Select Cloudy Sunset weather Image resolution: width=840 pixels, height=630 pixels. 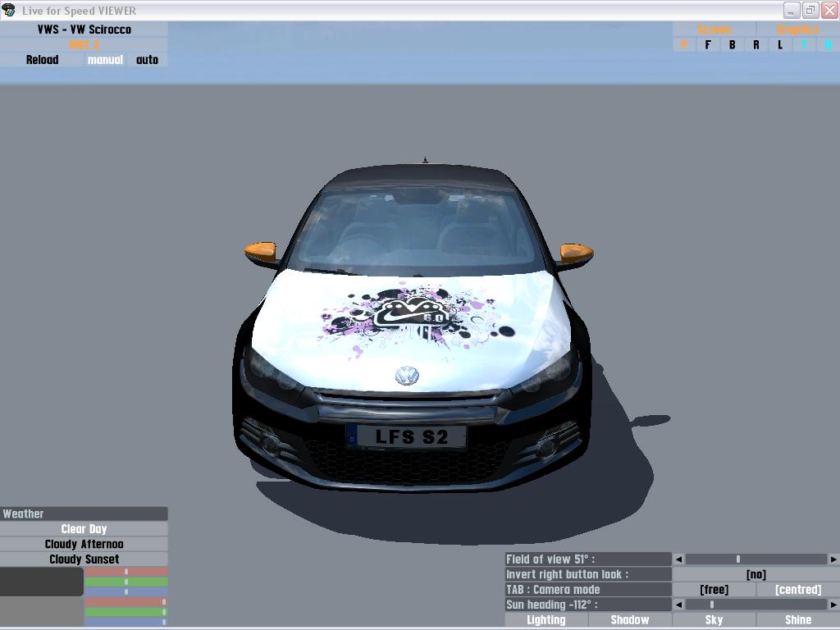(84, 559)
